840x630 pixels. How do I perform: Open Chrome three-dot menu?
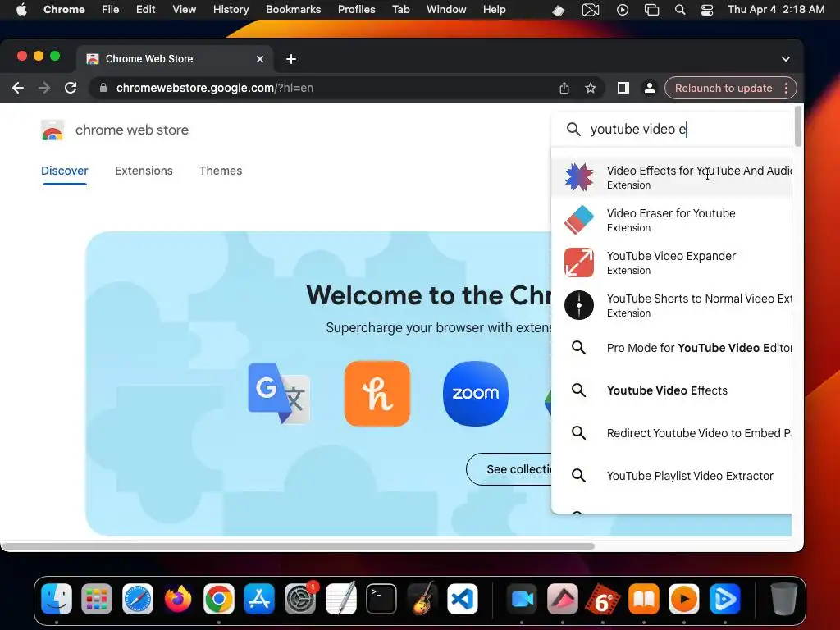[786, 88]
